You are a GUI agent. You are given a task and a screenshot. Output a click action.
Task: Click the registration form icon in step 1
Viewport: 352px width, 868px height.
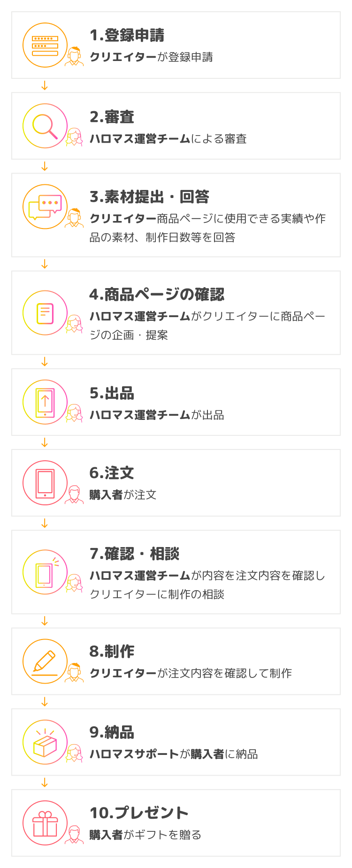coord(45,46)
